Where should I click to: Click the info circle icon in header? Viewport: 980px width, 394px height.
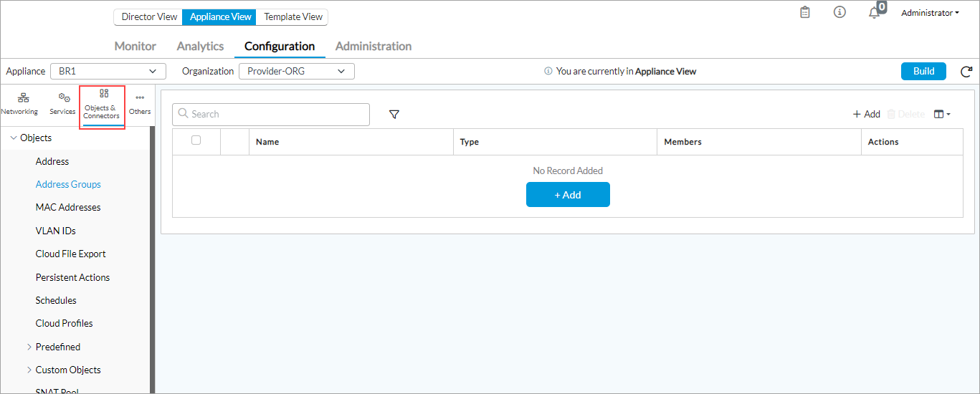(x=839, y=13)
